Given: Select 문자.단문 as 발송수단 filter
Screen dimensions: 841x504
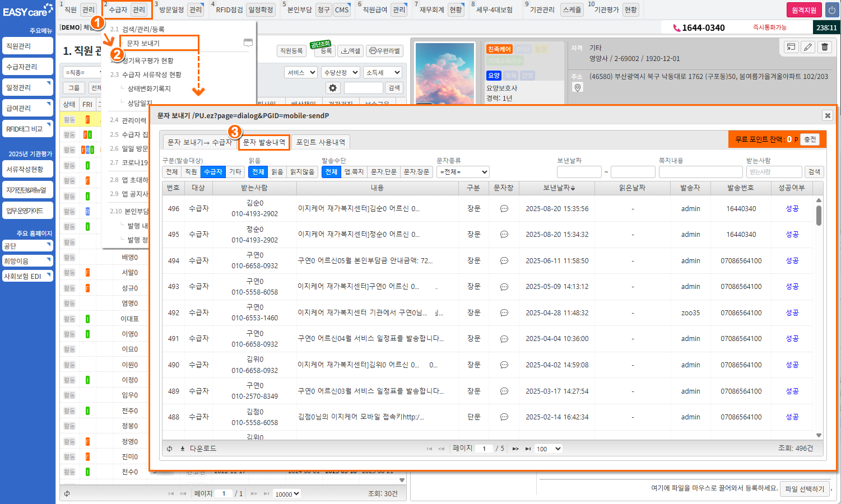Looking at the screenshot, I should pyautogui.click(x=383, y=172).
